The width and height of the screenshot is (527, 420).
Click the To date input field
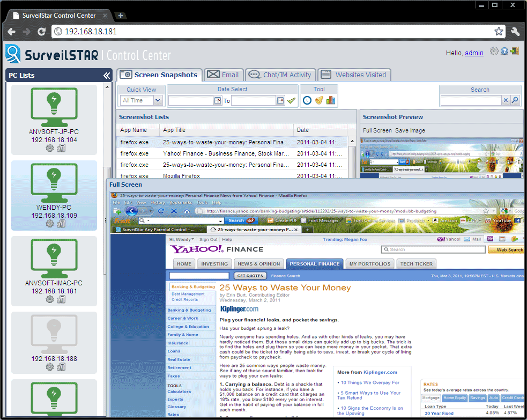254,100
